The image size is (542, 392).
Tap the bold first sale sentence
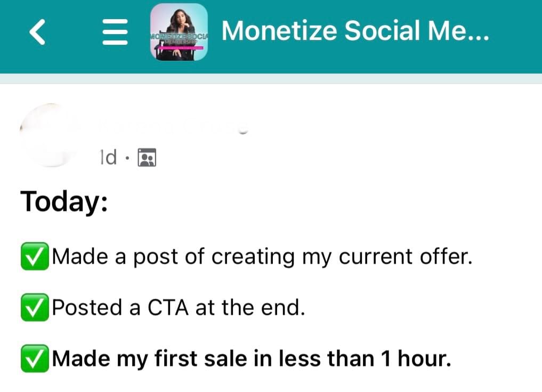click(x=252, y=358)
